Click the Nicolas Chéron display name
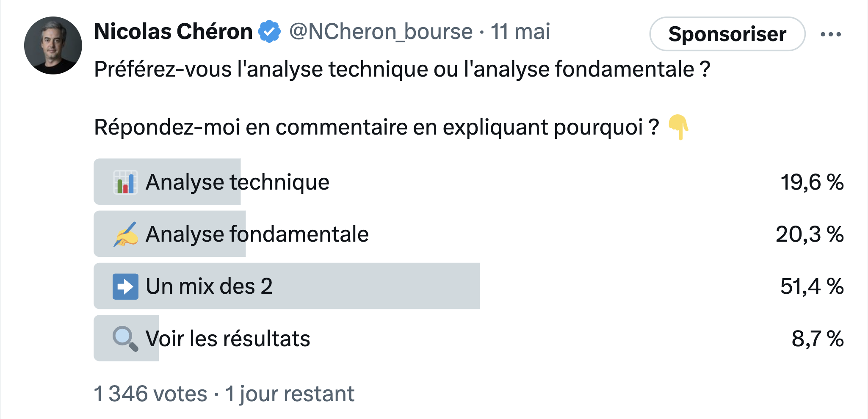This screenshot has height=419, width=868. coord(174,32)
